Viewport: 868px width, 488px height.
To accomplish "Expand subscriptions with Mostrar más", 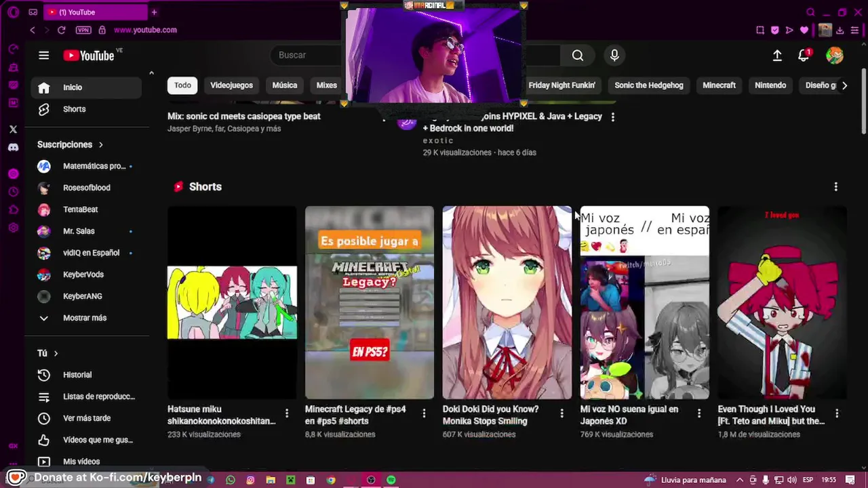I will point(86,318).
